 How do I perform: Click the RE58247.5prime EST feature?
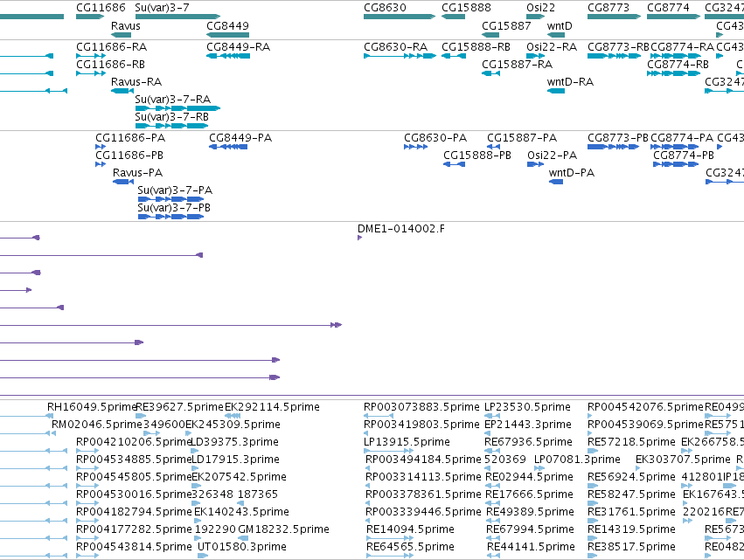point(593,503)
